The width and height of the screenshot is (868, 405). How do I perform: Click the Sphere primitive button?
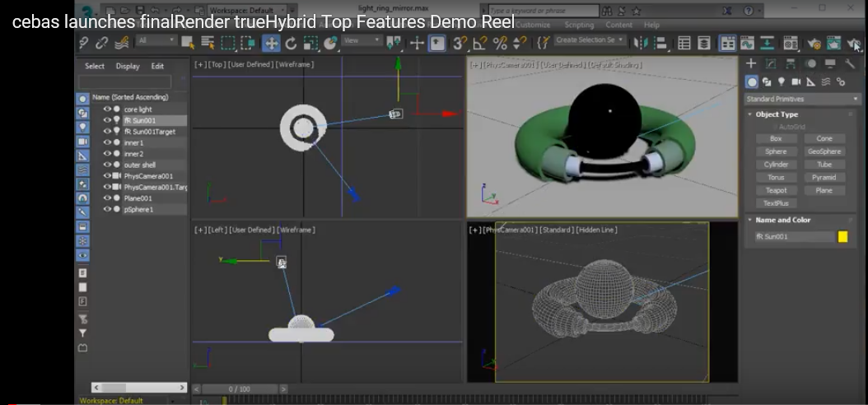click(776, 151)
